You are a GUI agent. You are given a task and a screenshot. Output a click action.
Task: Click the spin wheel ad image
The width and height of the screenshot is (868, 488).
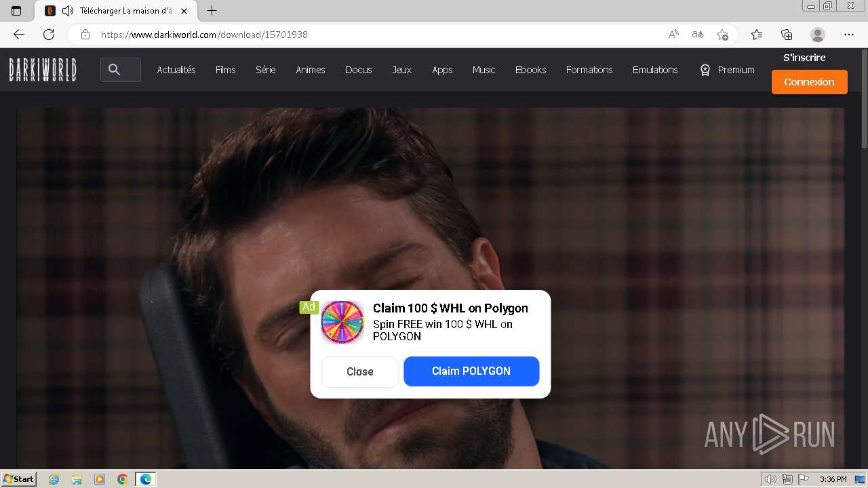[342, 323]
